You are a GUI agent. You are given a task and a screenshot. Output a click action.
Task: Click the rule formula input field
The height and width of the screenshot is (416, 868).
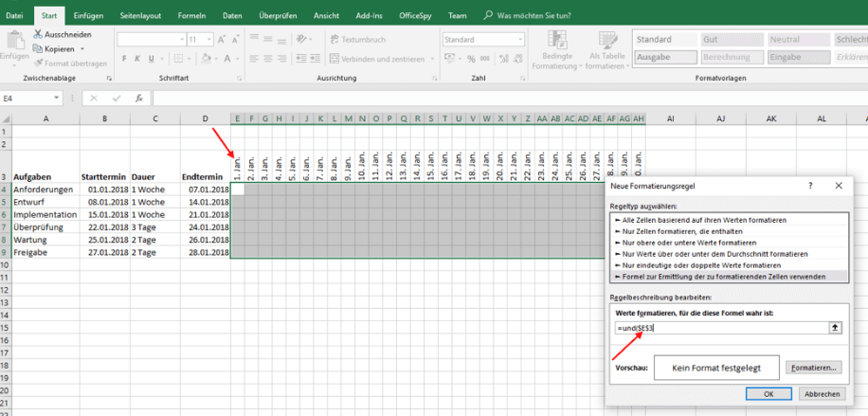click(x=718, y=327)
